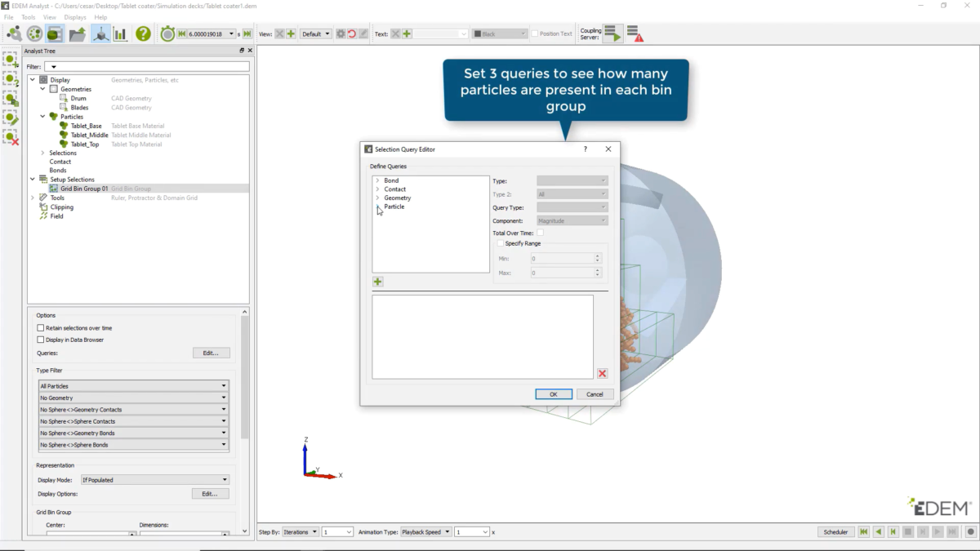980x551 pixels.
Task: Click the first selection tool icon in left sidebar
Action: click(x=11, y=60)
